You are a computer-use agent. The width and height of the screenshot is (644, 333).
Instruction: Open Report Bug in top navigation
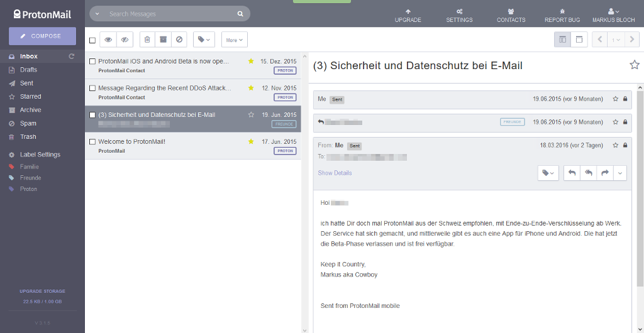562,16
